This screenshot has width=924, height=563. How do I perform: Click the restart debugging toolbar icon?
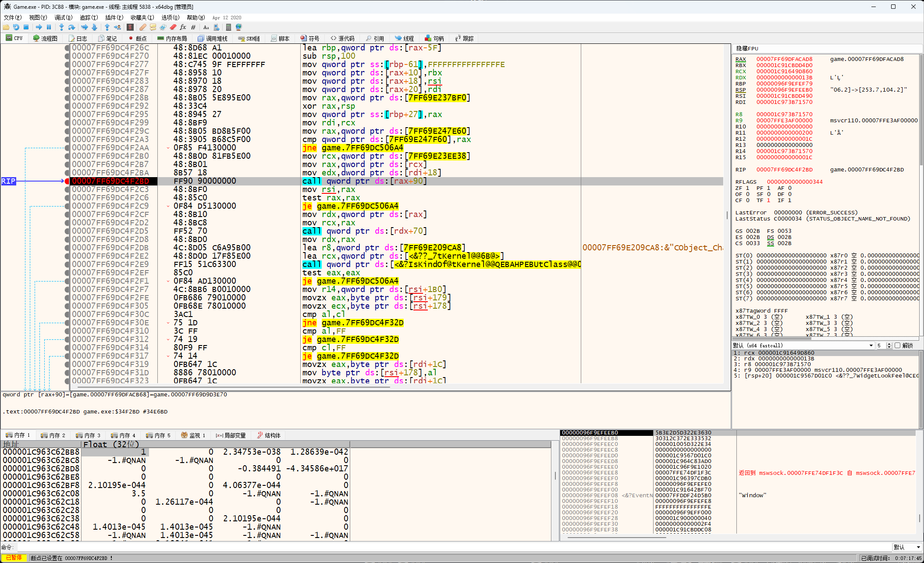tap(16, 27)
